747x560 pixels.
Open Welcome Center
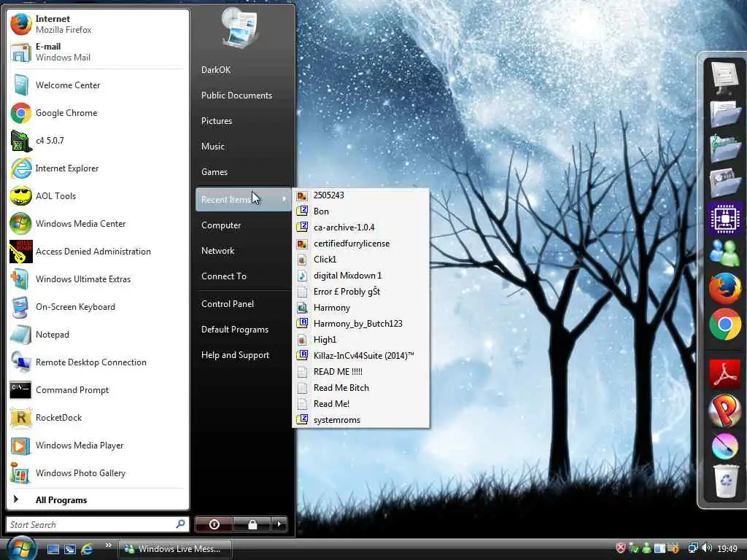(98, 85)
